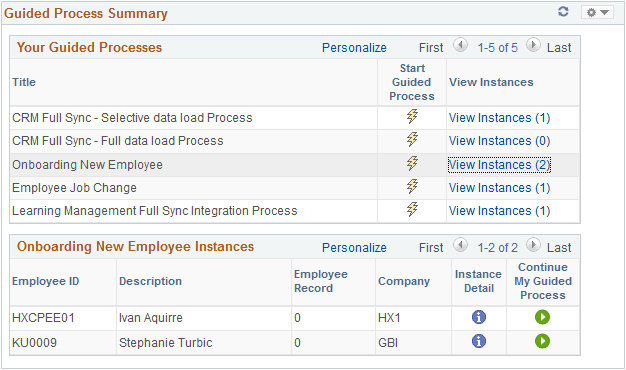The image size is (626, 370).
Task: Personalize the Your Guided Processes grid
Action: pyautogui.click(x=354, y=47)
